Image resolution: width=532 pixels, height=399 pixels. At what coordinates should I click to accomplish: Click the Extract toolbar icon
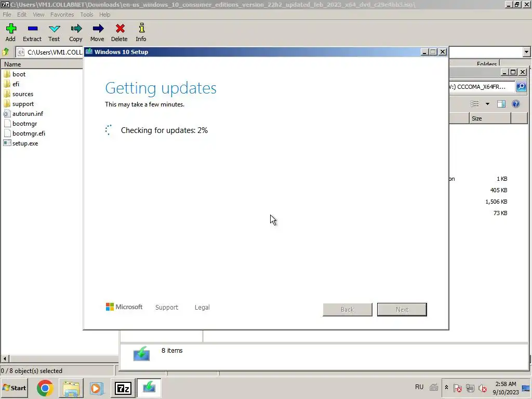[x=32, y=33]
